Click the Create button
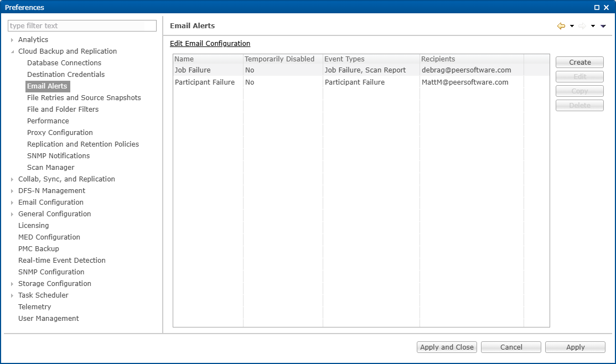Image resolution: width=616 pixels, height=364 pixels. pos(579,62)
